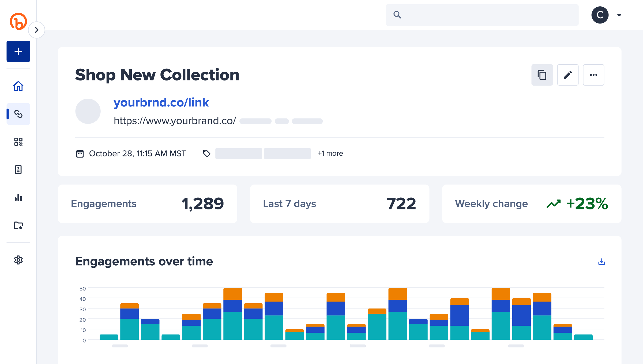Click the settings gear sidebar icon

pos(18,260)
